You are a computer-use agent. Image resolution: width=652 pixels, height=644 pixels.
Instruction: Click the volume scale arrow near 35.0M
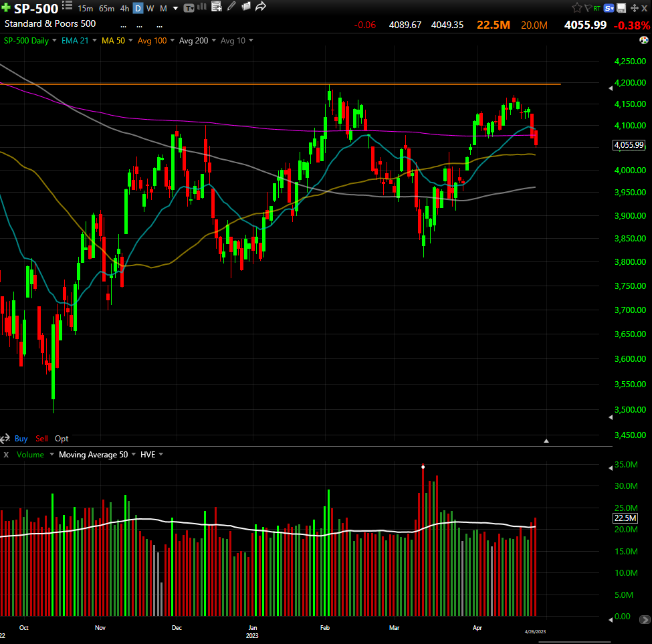tap(611, 467)
